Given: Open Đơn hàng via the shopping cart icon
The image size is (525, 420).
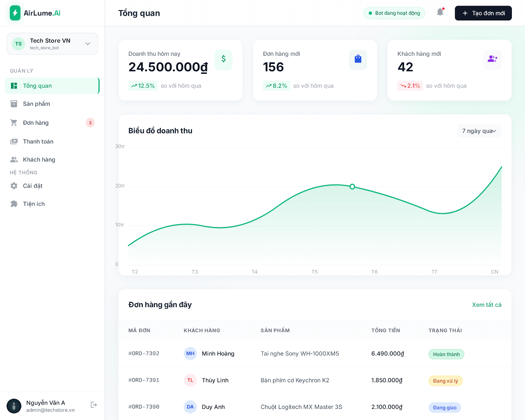Looking at the screenshot, I should [14, 122].
